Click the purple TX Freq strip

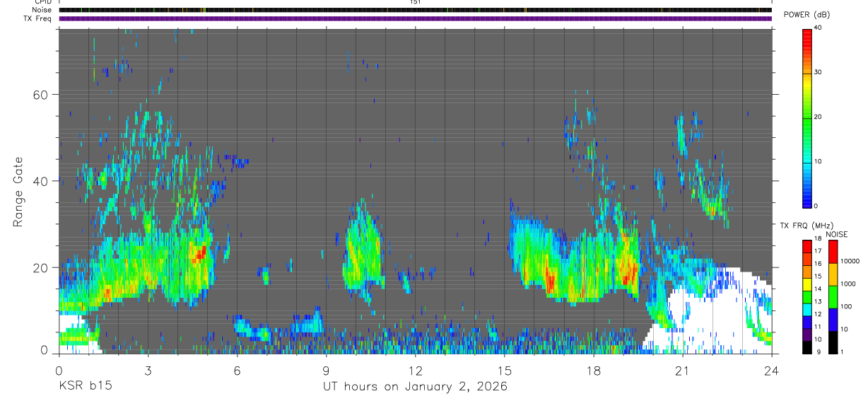coord(416,18)
